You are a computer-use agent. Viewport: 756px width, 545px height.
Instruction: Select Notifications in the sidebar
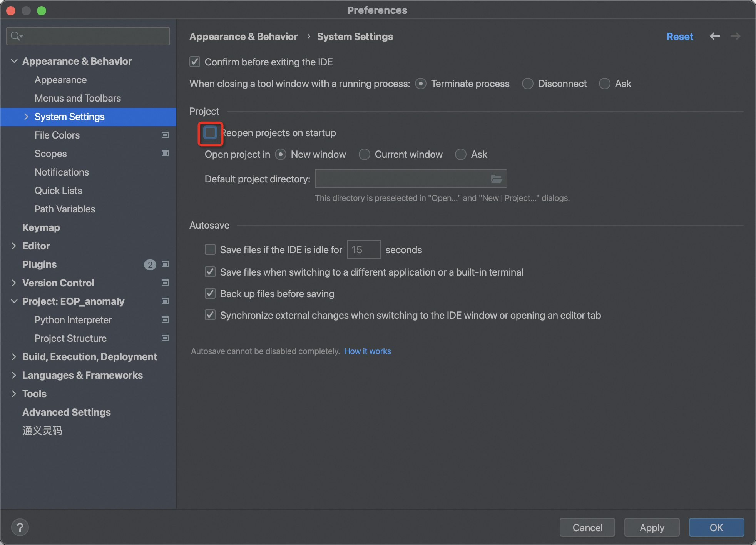coord(62,172)
